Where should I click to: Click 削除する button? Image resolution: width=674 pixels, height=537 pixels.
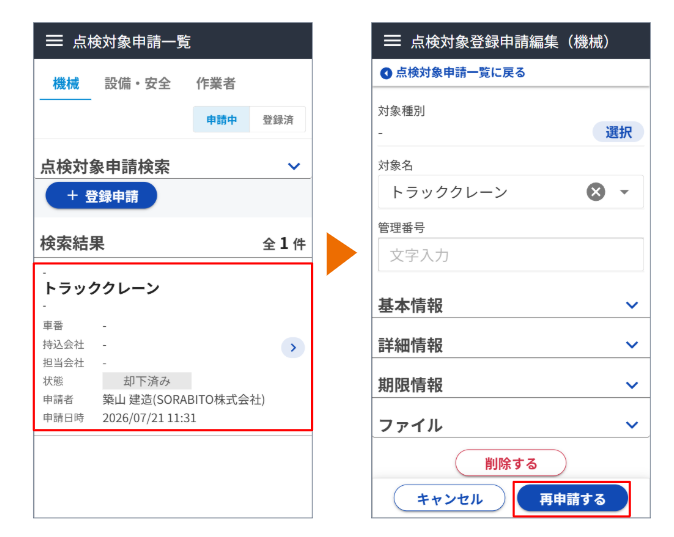511,463
